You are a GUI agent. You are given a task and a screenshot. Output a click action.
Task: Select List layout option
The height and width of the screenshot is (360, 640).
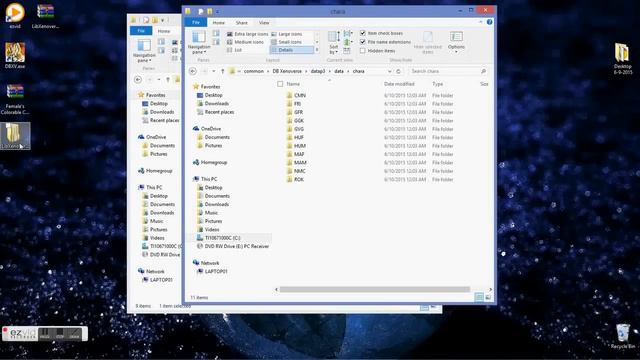click(x=234, y=50)
